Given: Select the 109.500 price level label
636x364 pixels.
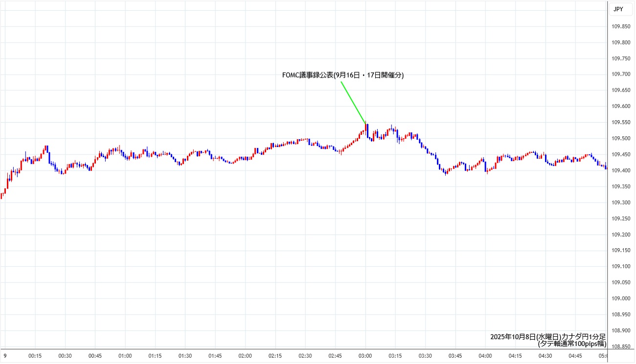Looking at the screenshot, I should pos(621,138).
